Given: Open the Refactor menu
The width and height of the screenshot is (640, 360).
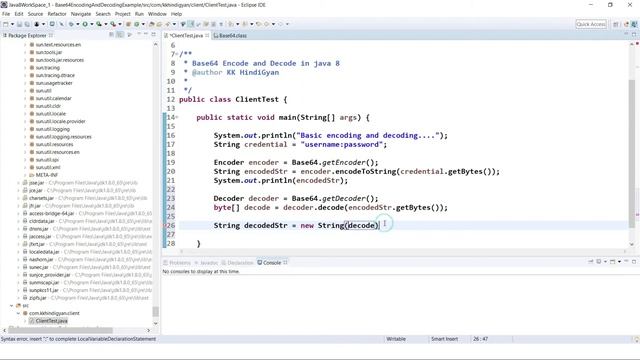Looking at the screenshot, I should pos(57,14).
